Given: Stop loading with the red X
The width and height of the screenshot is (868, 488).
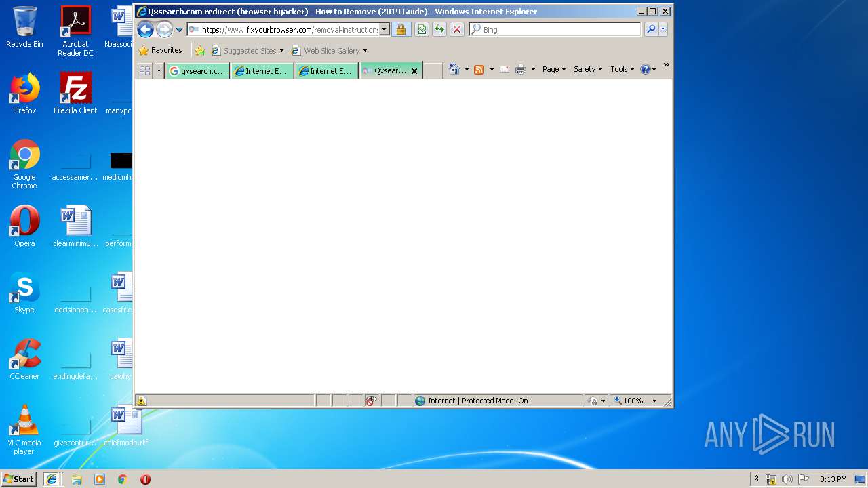Looking at the screenshot, I should tap(457, 30).
